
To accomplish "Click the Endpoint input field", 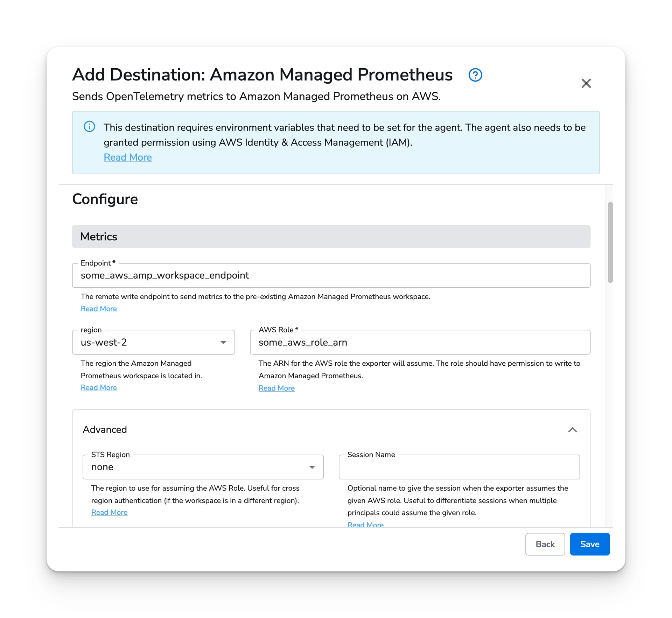I will pyautogui.click(x=331, y=275).
